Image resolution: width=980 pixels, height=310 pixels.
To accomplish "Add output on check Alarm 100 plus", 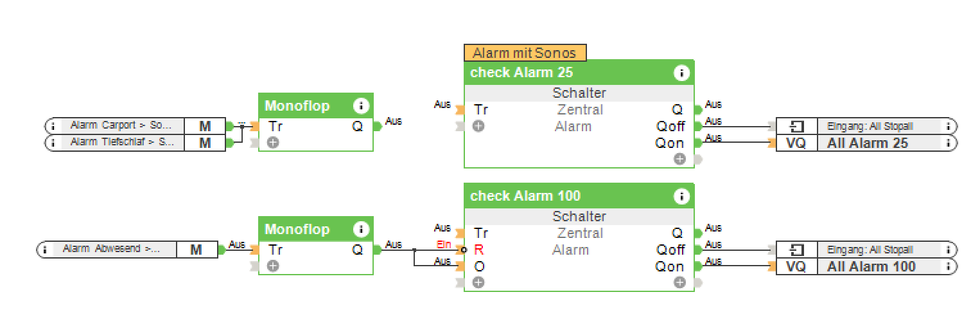I will click(679, 282).
